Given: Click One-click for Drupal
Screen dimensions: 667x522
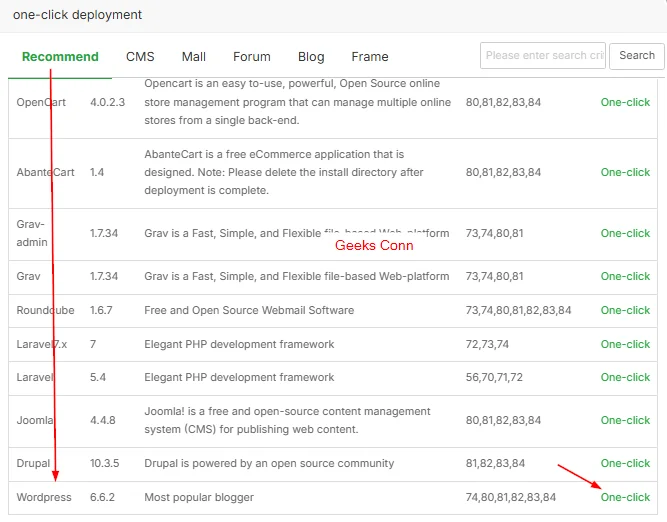Looking at the screenshot, I should 625,464.
